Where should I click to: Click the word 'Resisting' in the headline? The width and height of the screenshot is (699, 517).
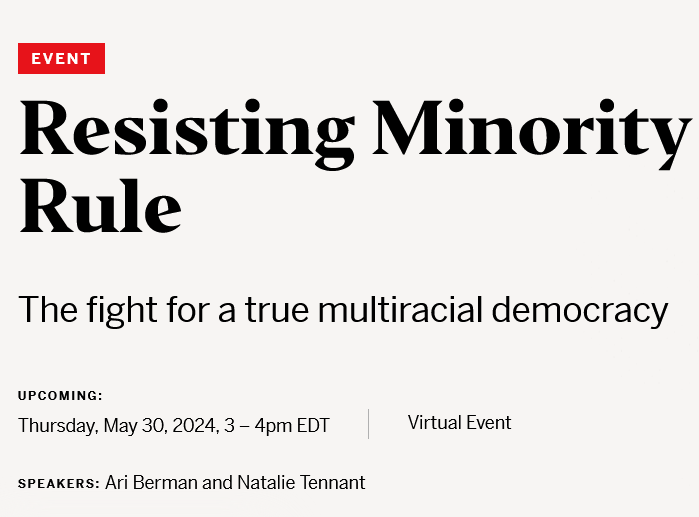[186, 130]
